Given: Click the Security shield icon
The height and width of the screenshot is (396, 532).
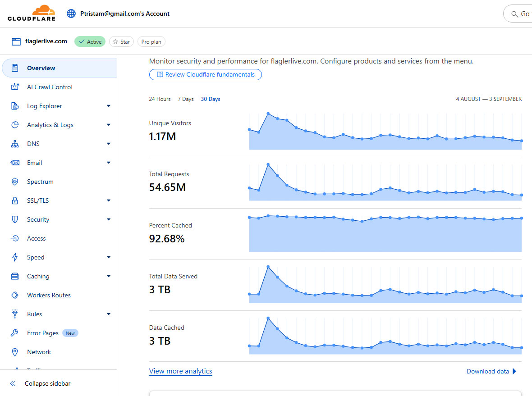Looking at the screenshot, I should click(x=15, y=219).
